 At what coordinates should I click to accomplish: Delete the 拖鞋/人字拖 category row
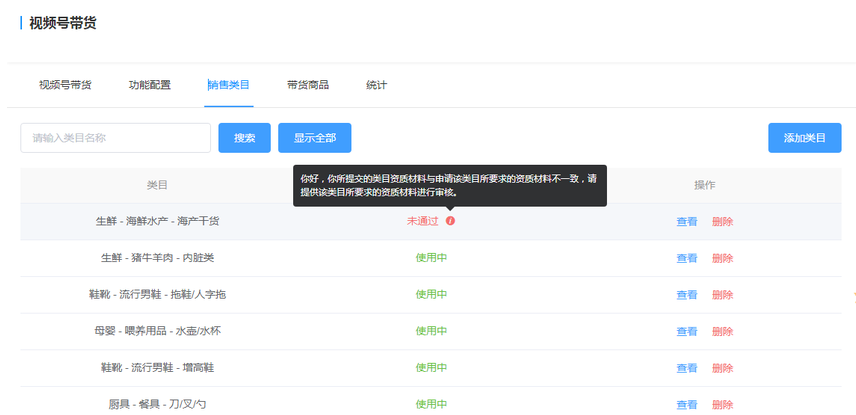(722, 295)
